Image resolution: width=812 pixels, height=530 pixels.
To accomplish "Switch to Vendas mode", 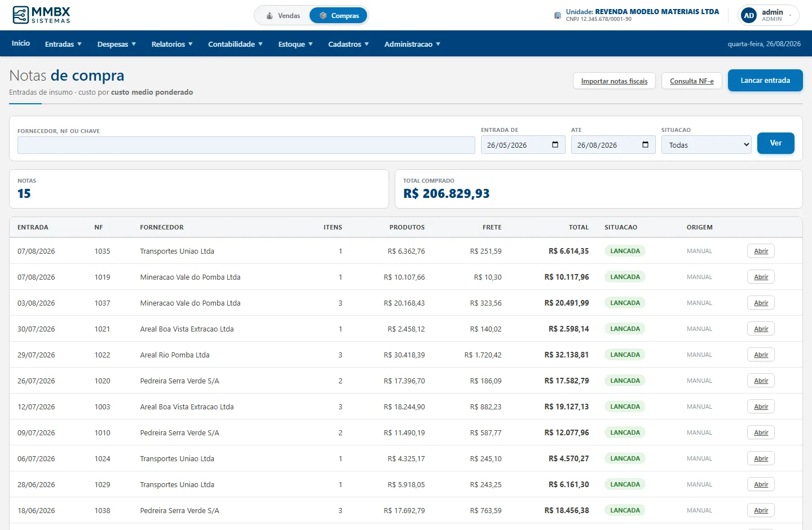I will (283, 16).
